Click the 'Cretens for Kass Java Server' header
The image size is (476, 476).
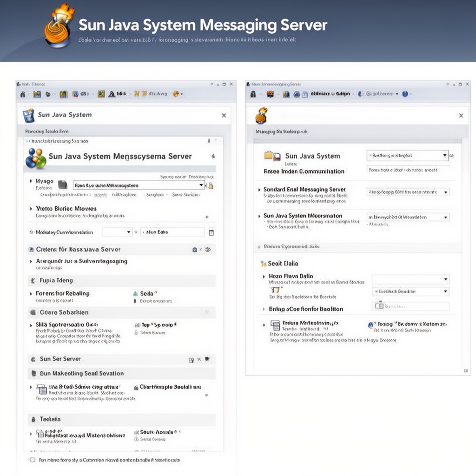pos(121,250)
